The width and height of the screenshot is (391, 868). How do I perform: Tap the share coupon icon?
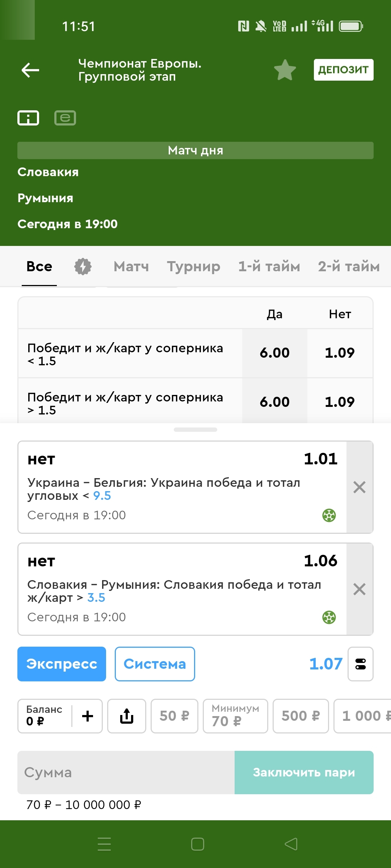click(x=127, y=716)
